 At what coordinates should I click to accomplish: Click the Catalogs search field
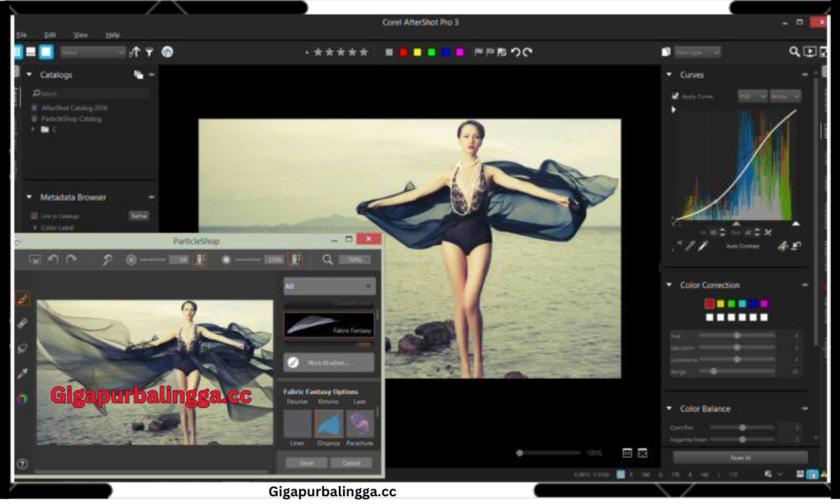[91, 93]
